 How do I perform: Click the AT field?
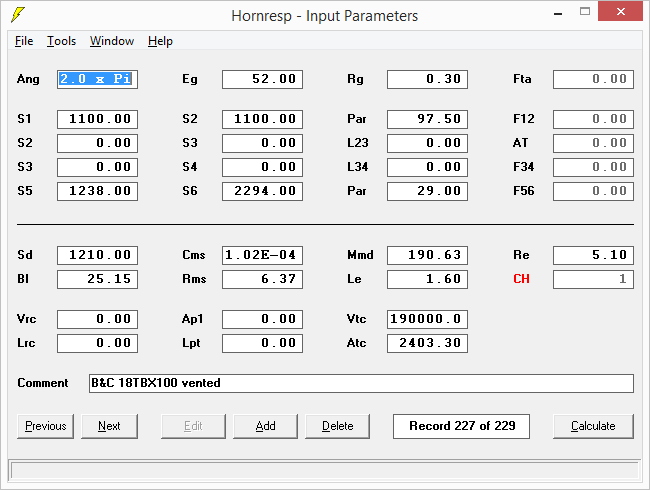tap(593, 143)
